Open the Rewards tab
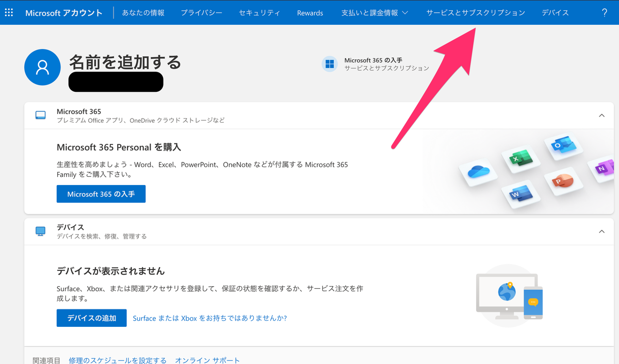This screenshot has height=364, width=619. (310, 13)
